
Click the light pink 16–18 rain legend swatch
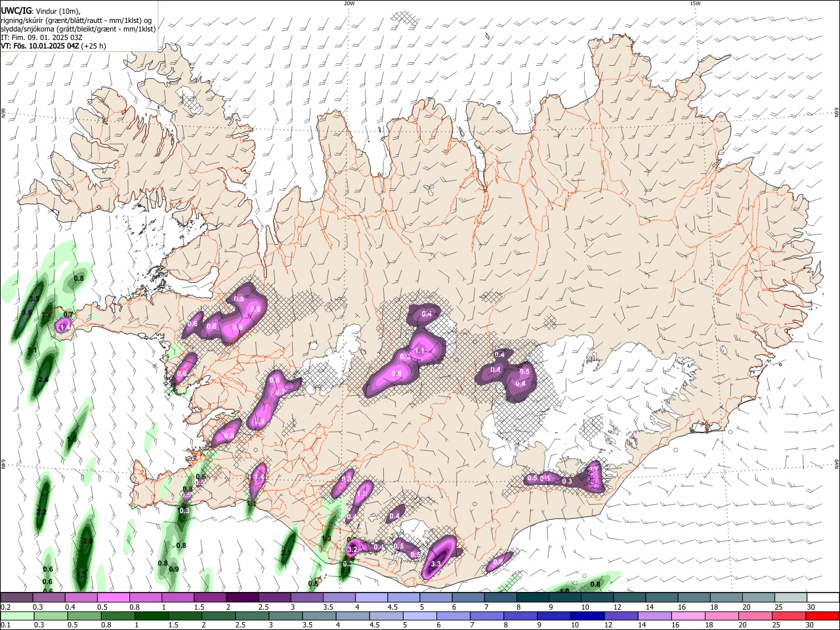pyautogui.click(x=688, y=616)
